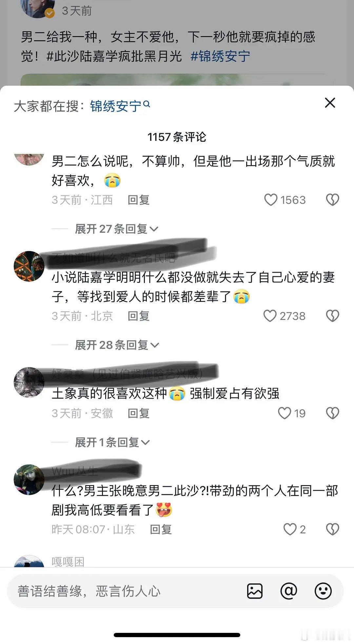Image resolution: width=354 pixels, height=644 pixels.
Task: Open avatar of the 小说陆嘉学 commenter
Action: (29, 266)
